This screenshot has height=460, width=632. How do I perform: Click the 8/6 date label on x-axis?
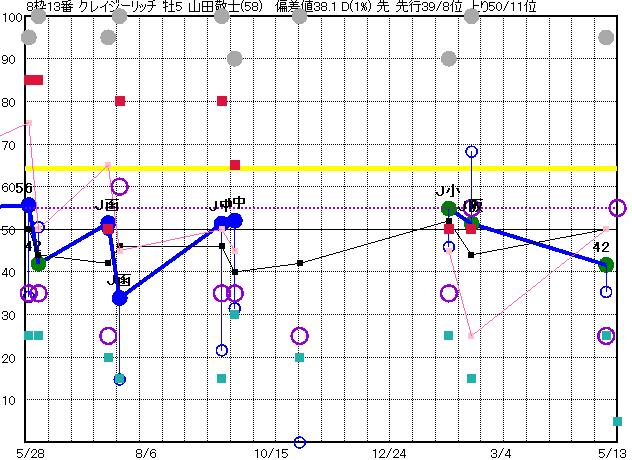(146, 453)
